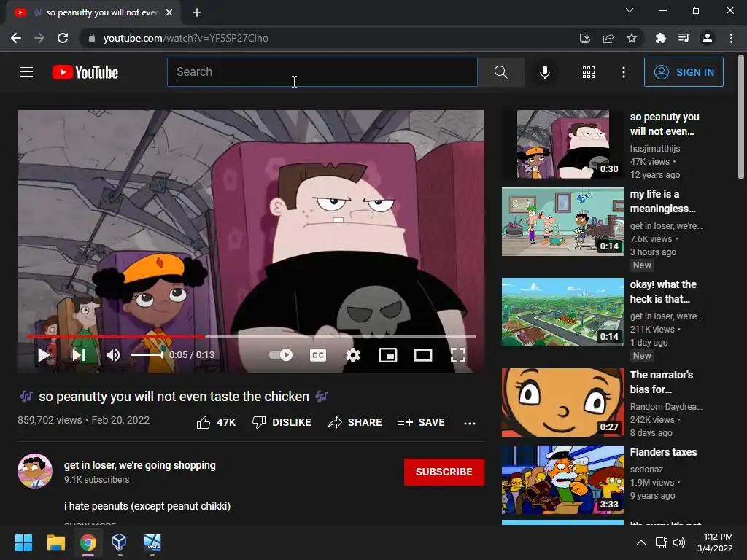This screenshot has width=747, height=560.
Task: Switch to miniplayer mode
Action: click(388, 355)
